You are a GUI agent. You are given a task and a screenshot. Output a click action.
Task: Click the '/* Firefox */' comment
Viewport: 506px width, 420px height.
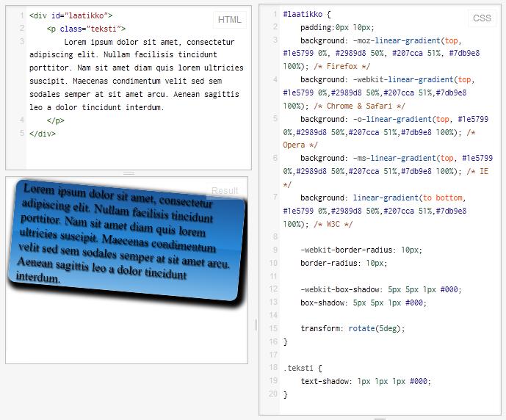tap(341, 67)
